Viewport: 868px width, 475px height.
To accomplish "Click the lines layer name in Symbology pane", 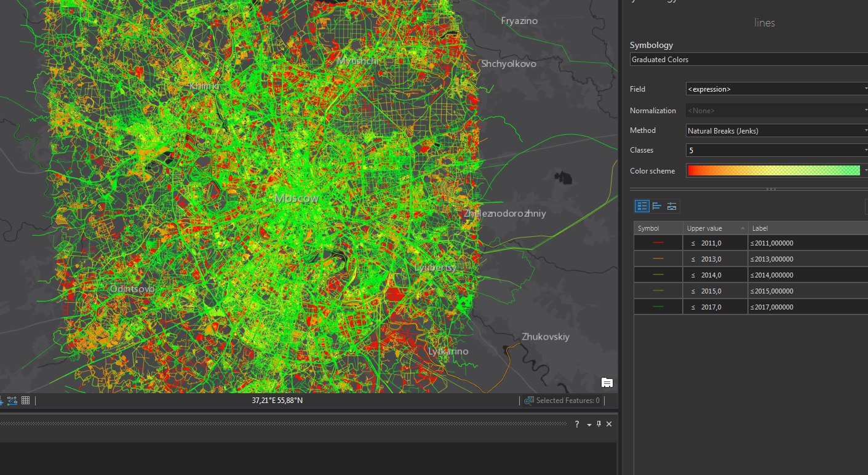I will pyautogui.click(x=765, y=23).
